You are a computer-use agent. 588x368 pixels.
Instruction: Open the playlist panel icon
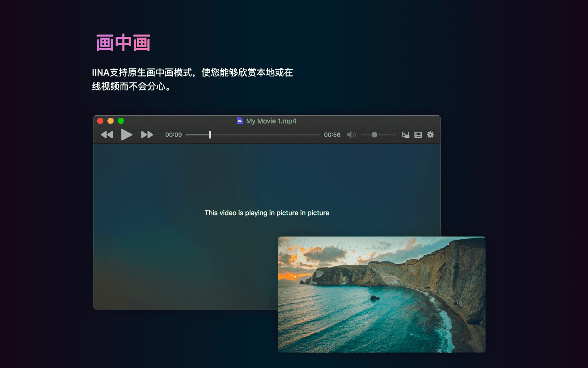pyautogui.click(x=418, y=135)
